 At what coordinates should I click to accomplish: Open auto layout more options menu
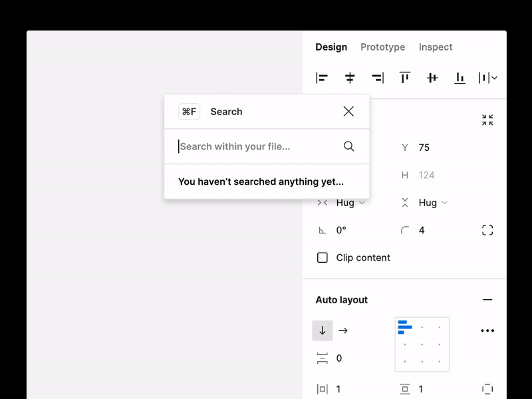(487, 331)
